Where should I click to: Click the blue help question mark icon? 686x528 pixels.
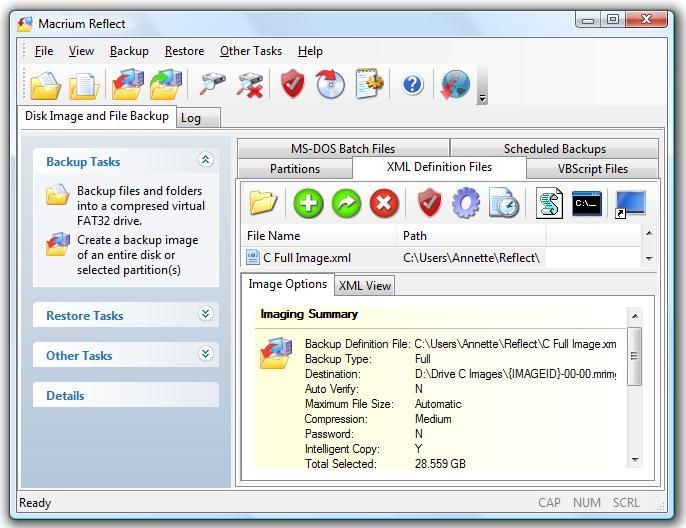[x=413, y=84]
